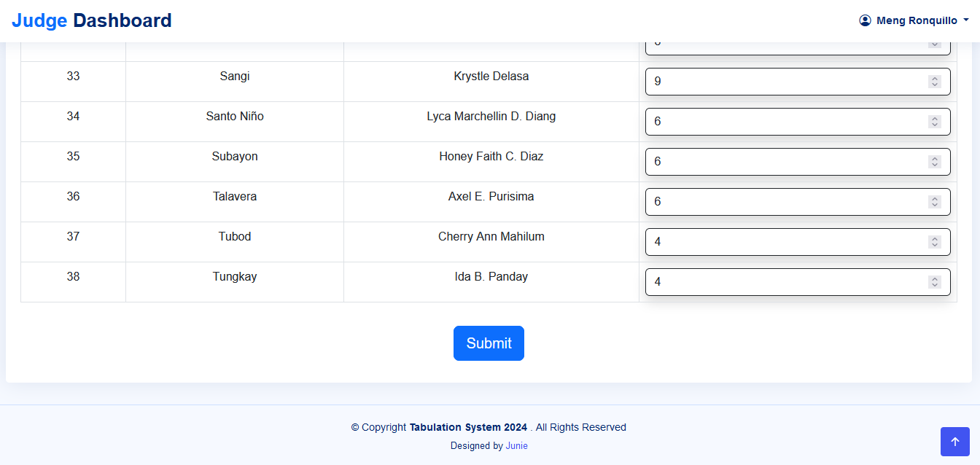Click the scroll-to-top arrow button
Viewport: 980px width, 465px height.
[x=954, y=442]
